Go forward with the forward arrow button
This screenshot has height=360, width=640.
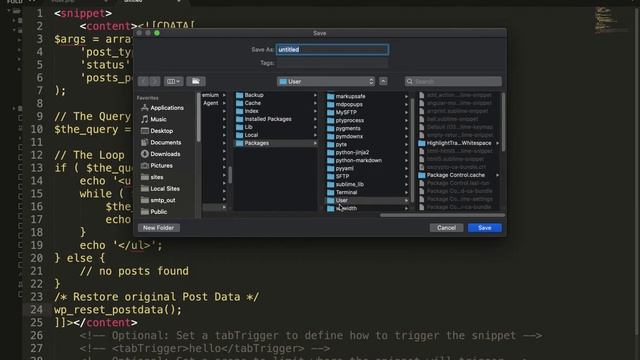point(155,81)
